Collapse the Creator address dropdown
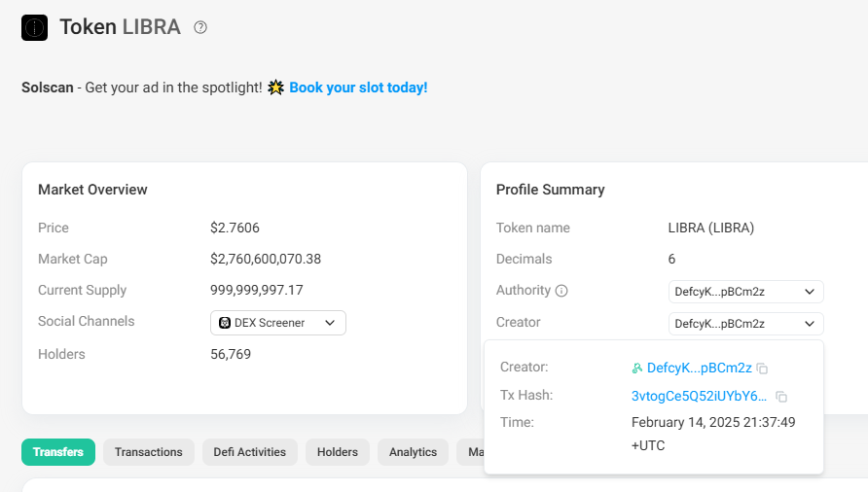The width and height of the screenshot is (868, 492). click(x=745, y=324)
